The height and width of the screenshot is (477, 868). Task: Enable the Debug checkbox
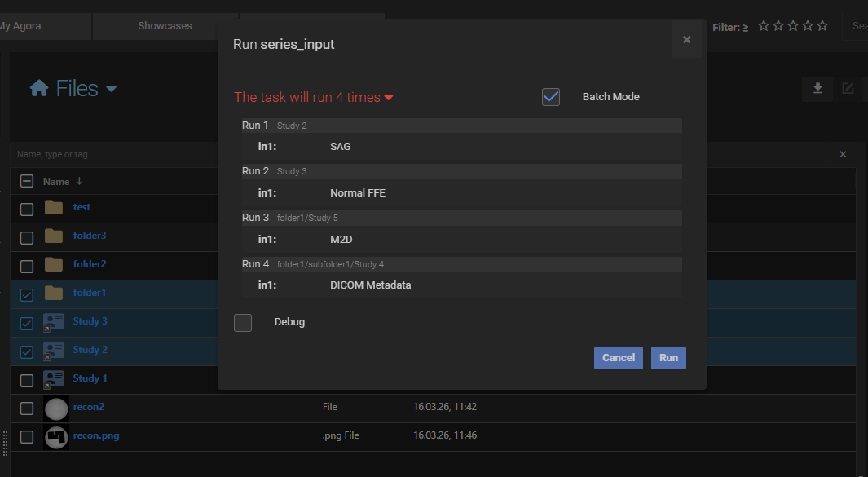click(x=242, y=323)
